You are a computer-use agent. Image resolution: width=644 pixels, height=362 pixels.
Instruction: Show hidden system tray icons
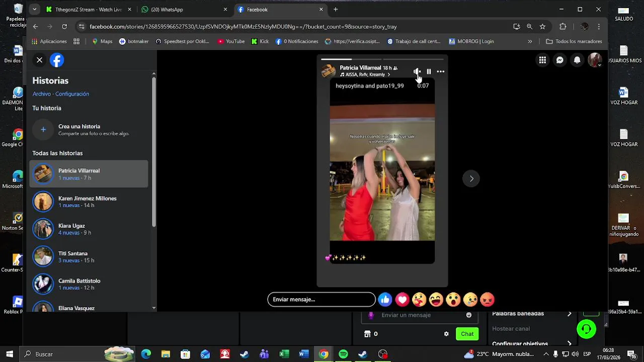(x=546, y=354)
